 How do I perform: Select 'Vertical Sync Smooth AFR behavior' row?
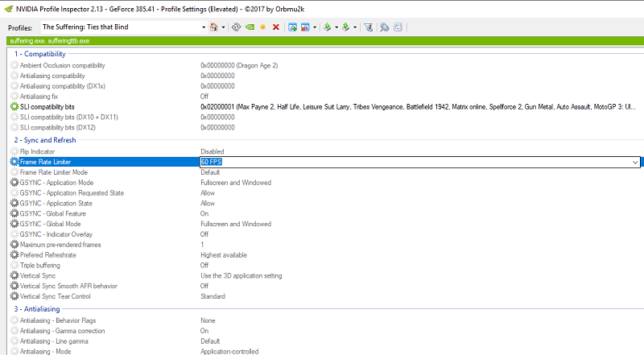pyautogui.click(x=68, y=286)
